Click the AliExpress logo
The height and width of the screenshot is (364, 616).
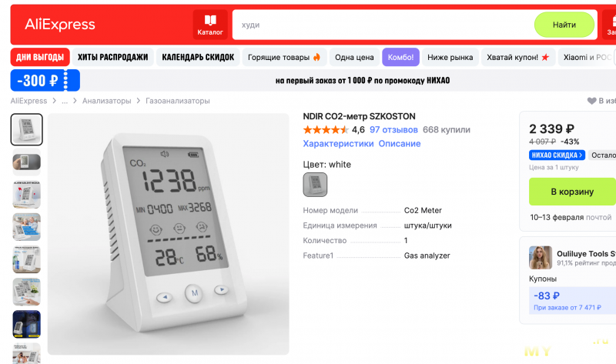(60, 25)
